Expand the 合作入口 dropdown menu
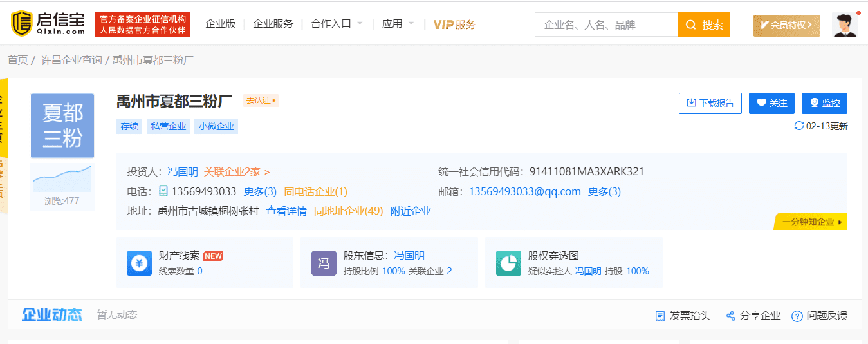Image resolution: width=868 pixels, height=344 pixels. click(x=337, y=24)
